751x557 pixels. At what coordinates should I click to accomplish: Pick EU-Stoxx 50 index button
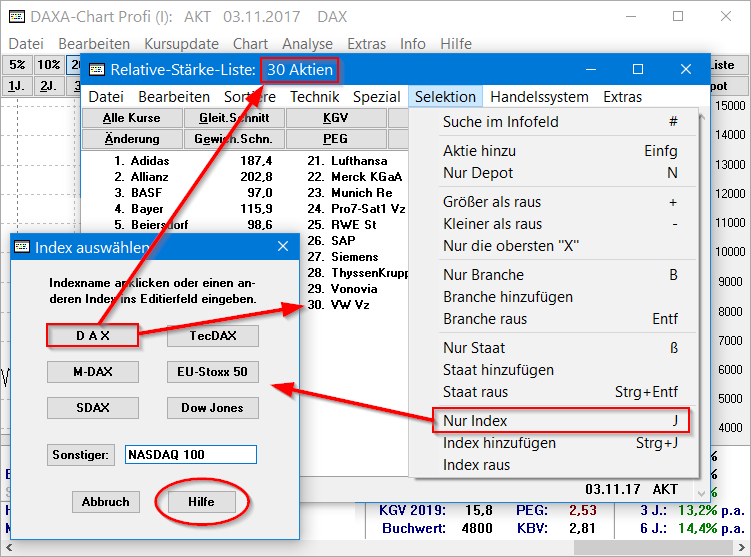coord(212,372)
